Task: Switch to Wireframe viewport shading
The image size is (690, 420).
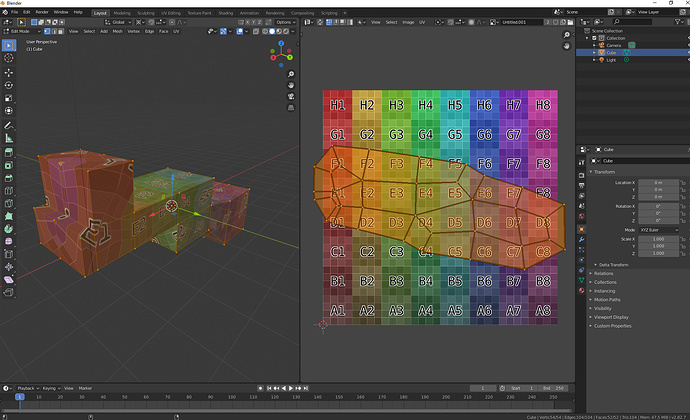Action: [x=265, y=31]
